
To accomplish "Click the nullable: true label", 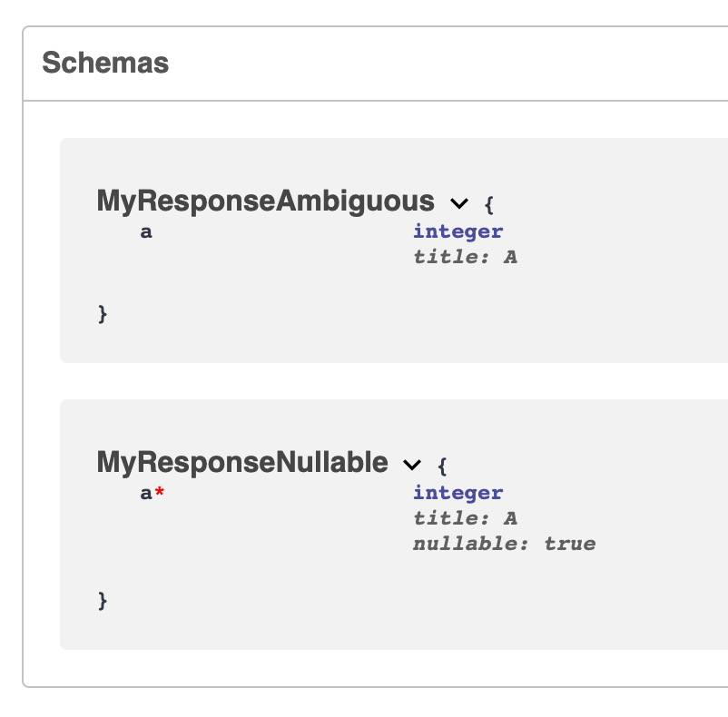I will pos(504,544).
